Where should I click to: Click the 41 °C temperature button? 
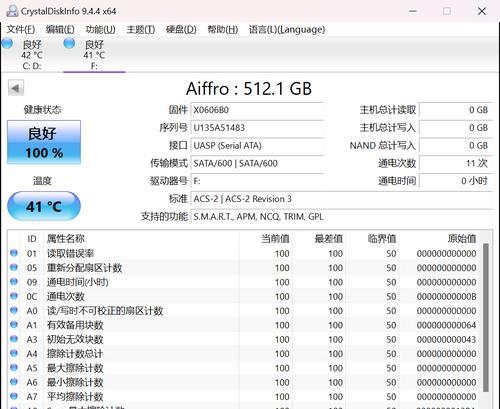(x=44, y=206)
